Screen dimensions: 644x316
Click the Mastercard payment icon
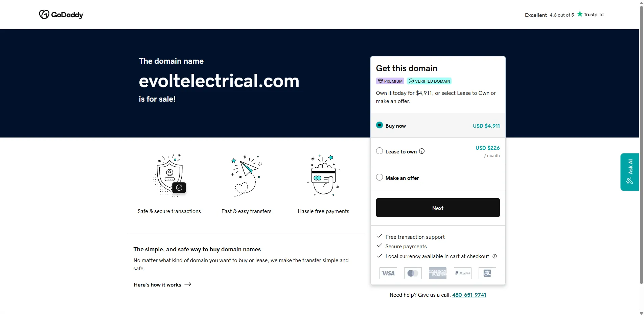pyautogui.click(x=413, y=273)
